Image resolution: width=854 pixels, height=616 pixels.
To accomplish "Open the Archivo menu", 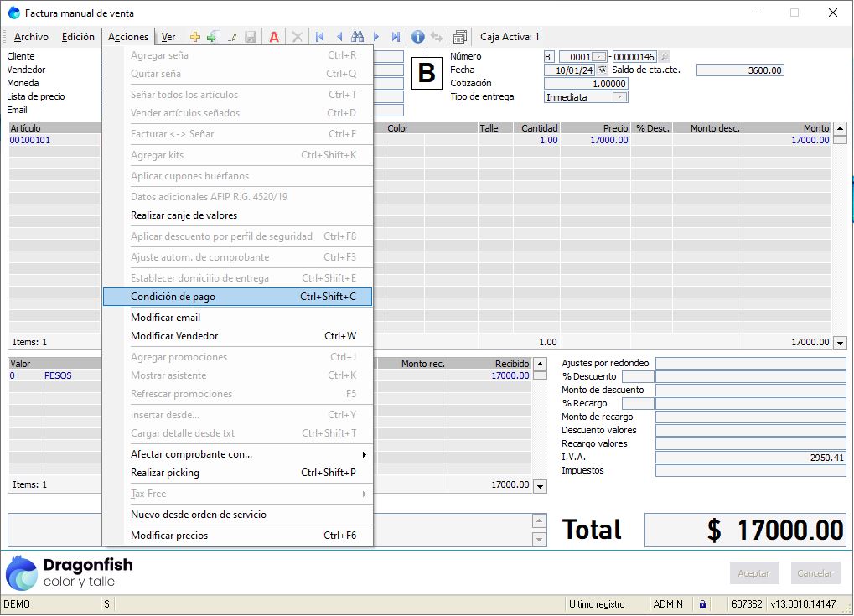I will (31, 37).
